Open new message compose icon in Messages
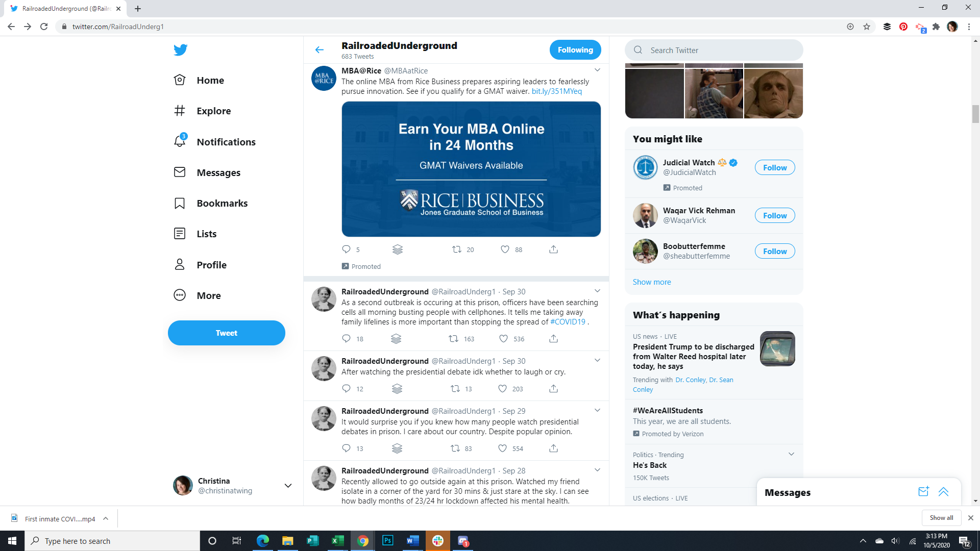The width and height of the screenshot is (980, 551). pyautogui.click(x=923, y=492)
